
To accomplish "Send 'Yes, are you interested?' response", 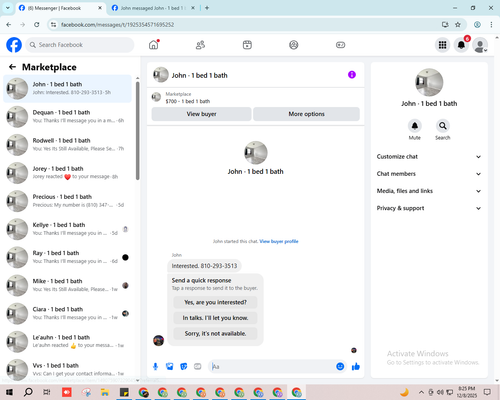I will tap(215, 302).
